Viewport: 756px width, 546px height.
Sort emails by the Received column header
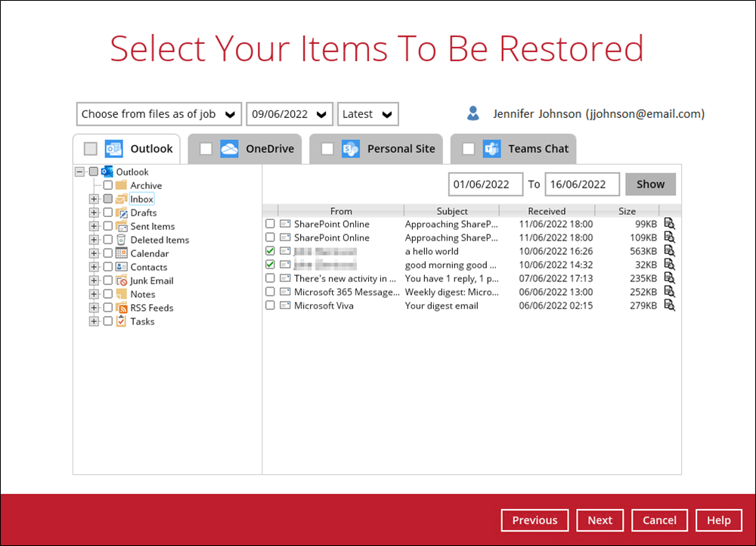[547, 211]
